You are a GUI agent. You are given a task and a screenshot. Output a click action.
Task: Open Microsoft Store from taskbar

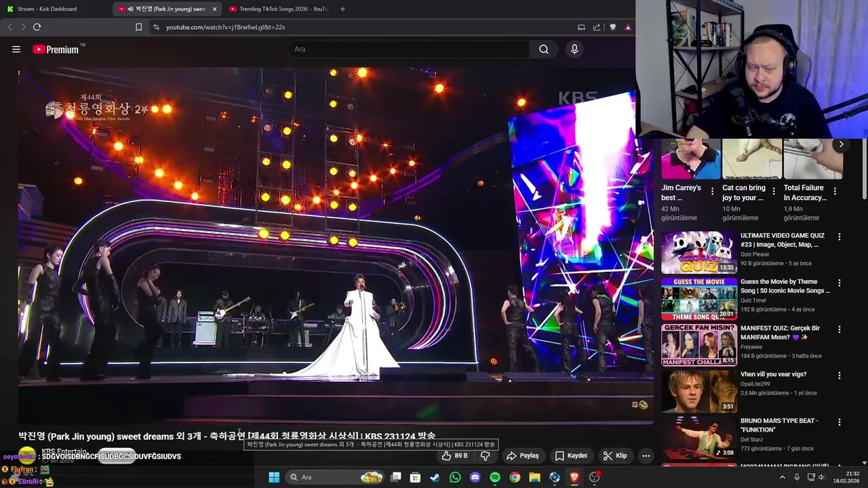(x=415, y=477)
